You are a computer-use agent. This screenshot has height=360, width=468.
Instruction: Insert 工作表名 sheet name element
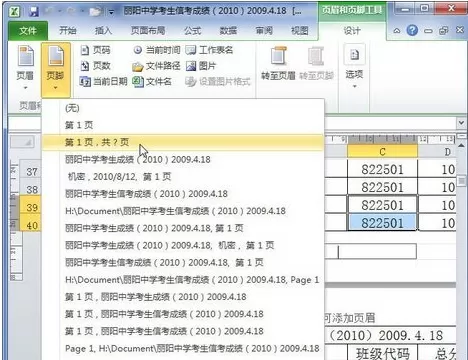click(x=209, y=50)
